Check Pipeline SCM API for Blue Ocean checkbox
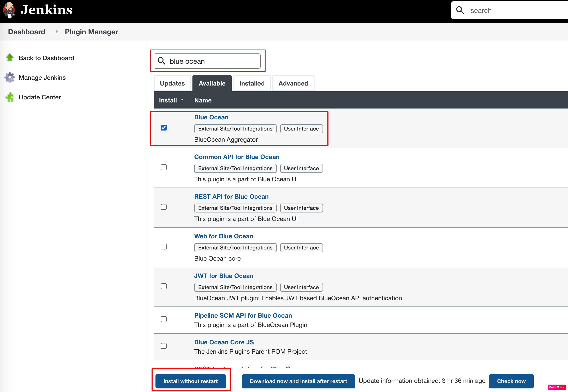Viewport: 568px width, 392px height. [164, 319]
